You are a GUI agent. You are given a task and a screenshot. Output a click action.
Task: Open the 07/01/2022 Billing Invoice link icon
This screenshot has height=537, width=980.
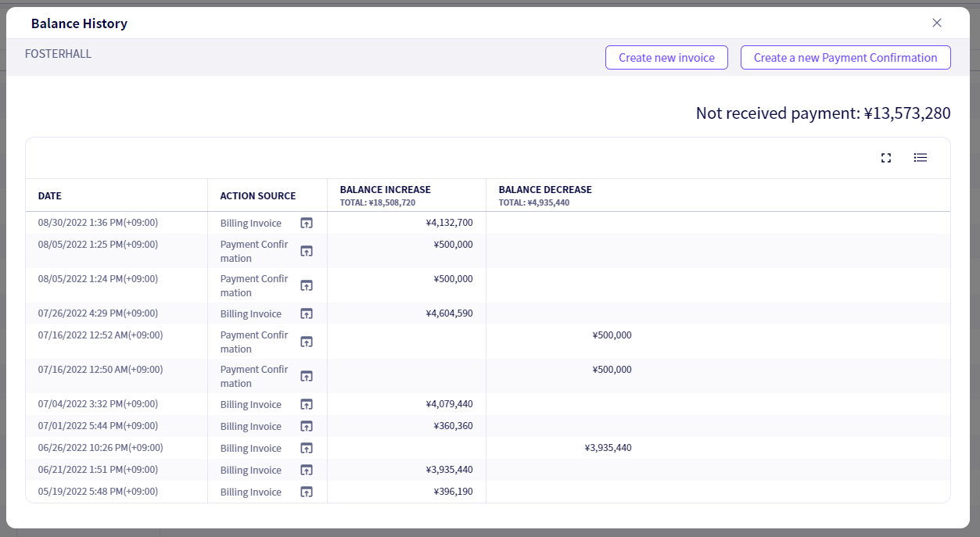click(x=307, y=427)
